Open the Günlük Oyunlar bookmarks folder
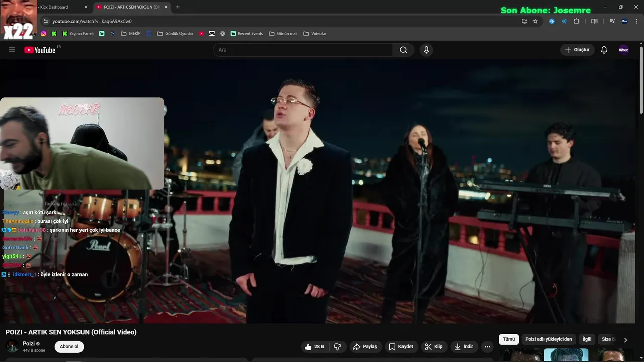This screenshot has width=644, height=362. coord(175,34)
